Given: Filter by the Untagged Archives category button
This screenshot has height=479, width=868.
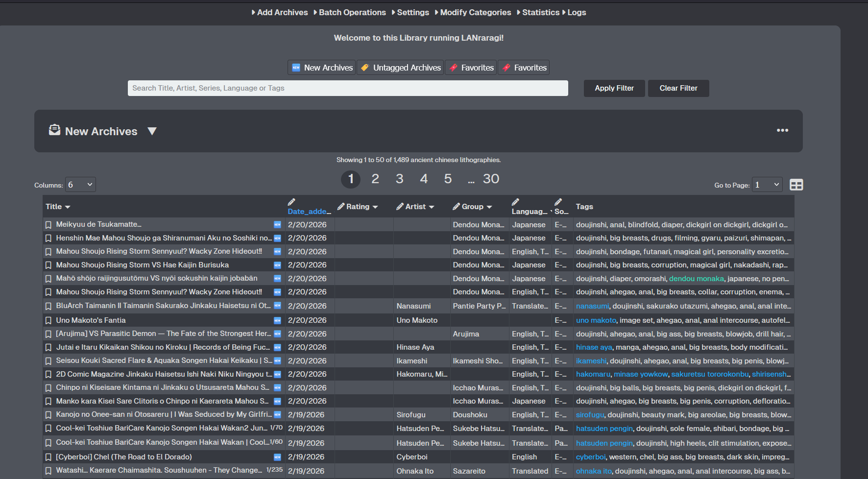Looking at the screenshot, I should click(x=401, y=68).
